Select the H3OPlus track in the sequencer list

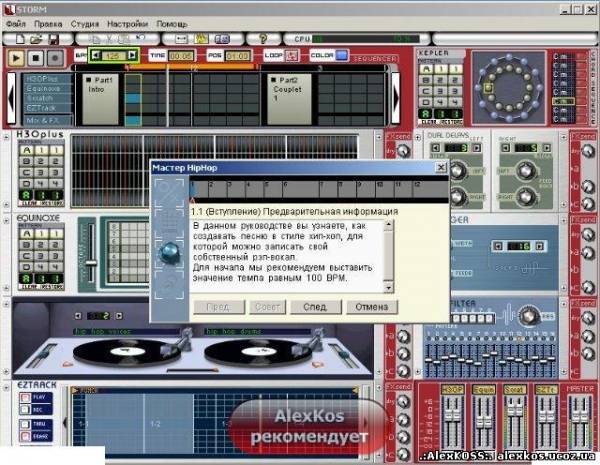click(x=47, y=79)
